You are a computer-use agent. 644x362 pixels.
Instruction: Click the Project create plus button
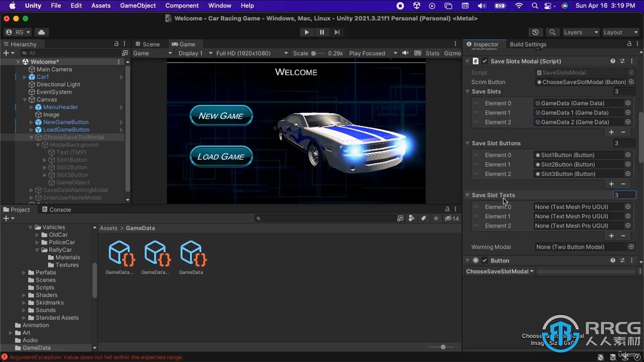point(8,219)
